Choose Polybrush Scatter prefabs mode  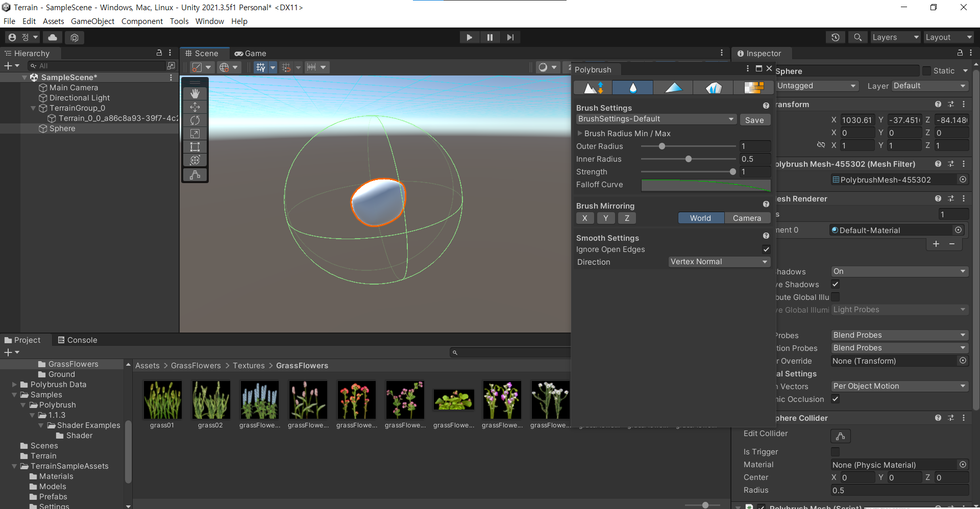point(714,88)
